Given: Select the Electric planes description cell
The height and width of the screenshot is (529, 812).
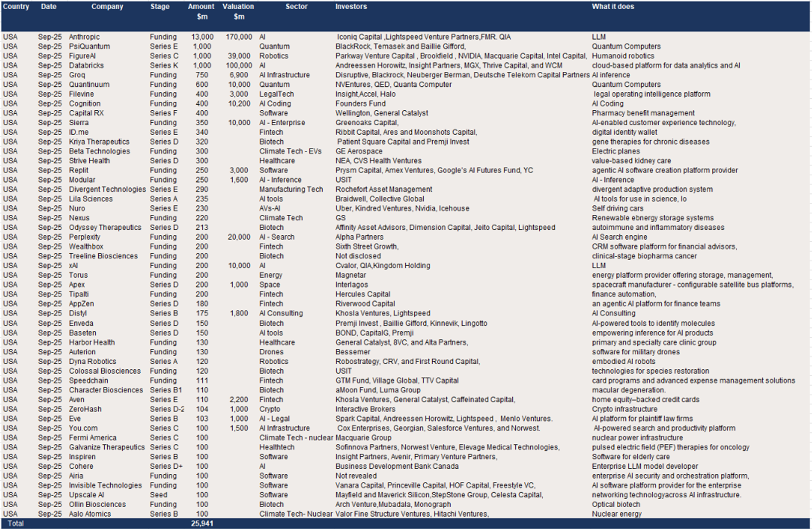Looking at the screenshot, I should [x=616, y=152].
